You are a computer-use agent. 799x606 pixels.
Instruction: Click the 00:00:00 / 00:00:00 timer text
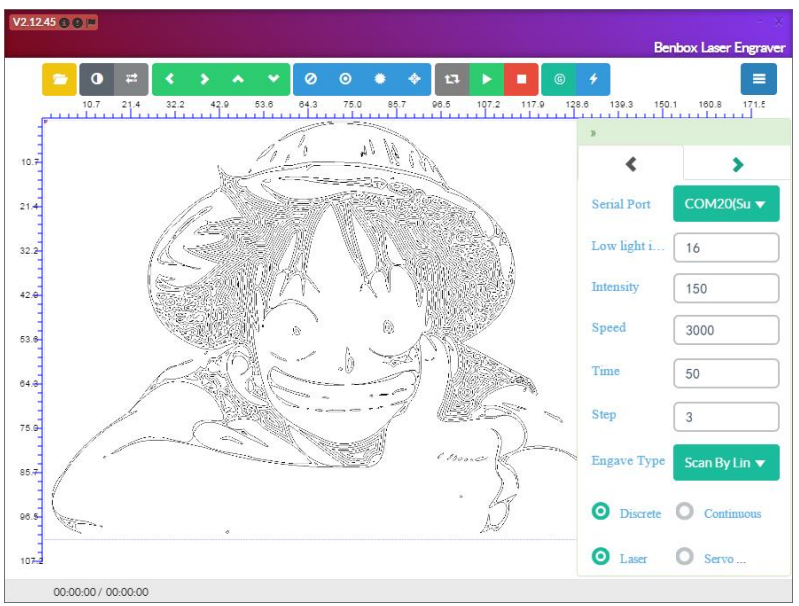coord(101,592)
